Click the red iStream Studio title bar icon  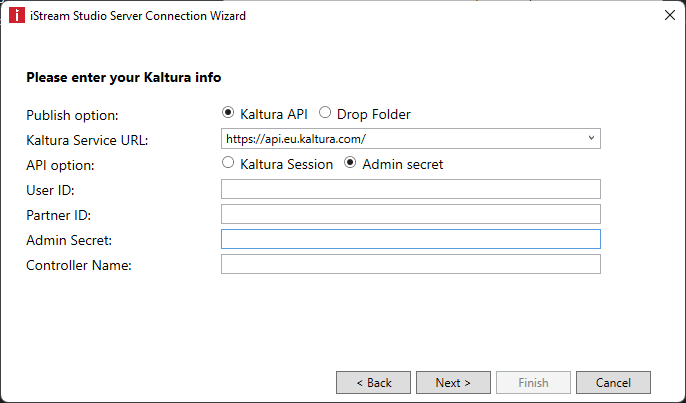pyautogui.click(x=17, y=15)
